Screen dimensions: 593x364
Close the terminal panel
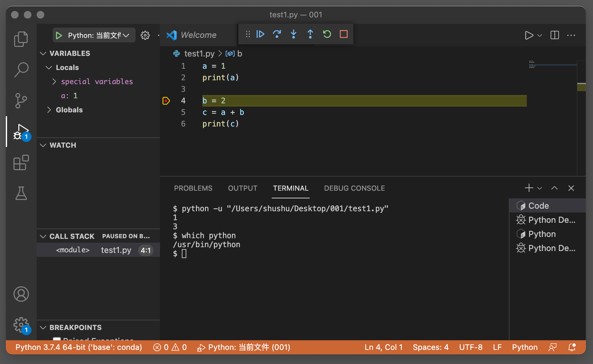point(571,188)
